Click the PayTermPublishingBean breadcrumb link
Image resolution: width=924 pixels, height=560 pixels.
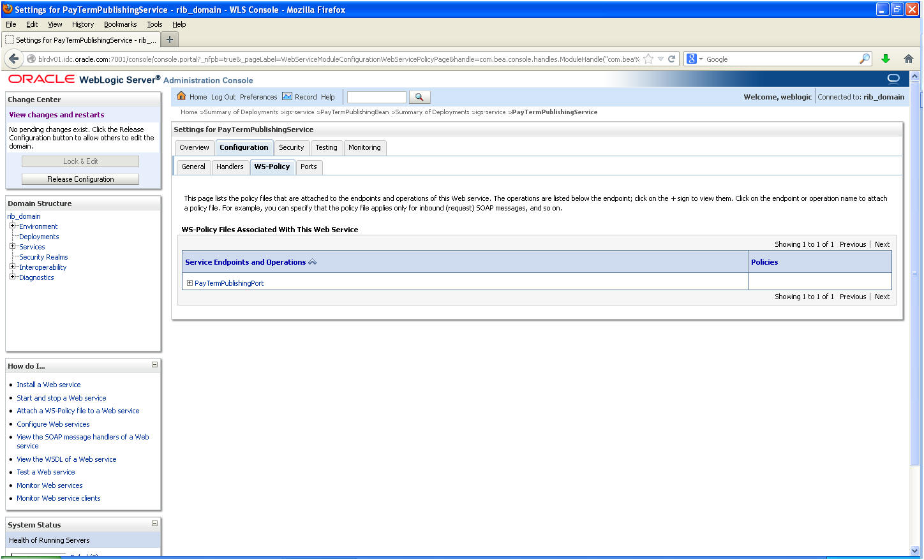[x=354, y=112]
